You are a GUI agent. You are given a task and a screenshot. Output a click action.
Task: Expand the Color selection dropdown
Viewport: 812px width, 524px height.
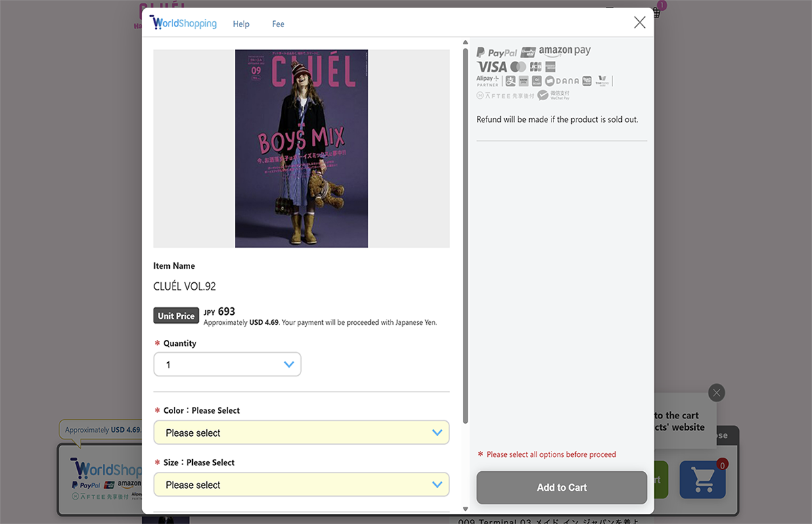(301, 433)
